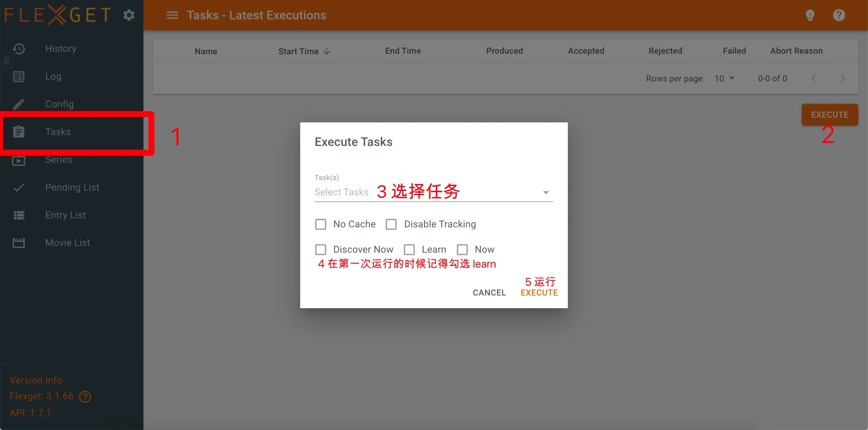Check the Learn checkbox

(x=409, y=249)
